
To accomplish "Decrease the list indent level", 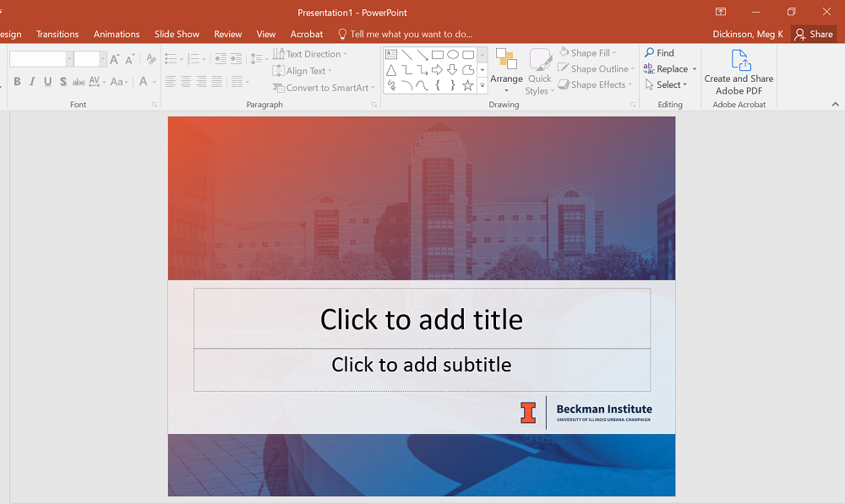I will [x=221, y=59].
